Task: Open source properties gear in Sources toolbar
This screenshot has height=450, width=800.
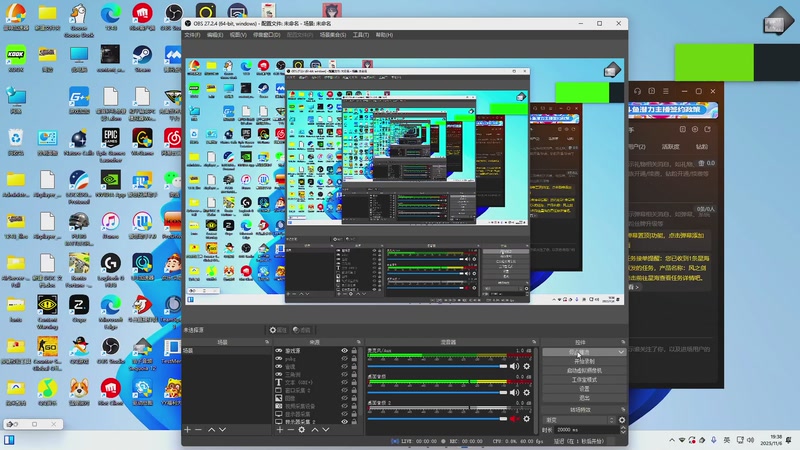Action: 302,430
